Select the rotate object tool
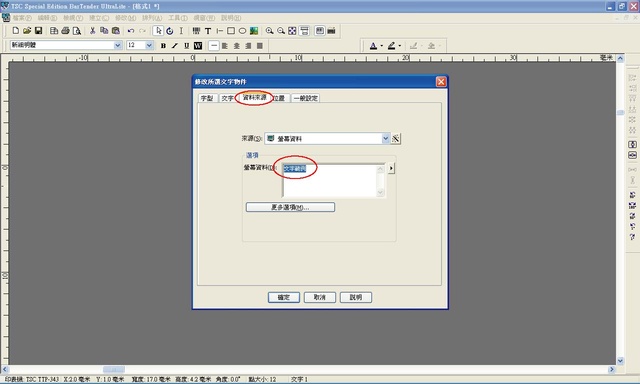The height and width of the screenshot is (384, 640). click(x=169, y=31)
